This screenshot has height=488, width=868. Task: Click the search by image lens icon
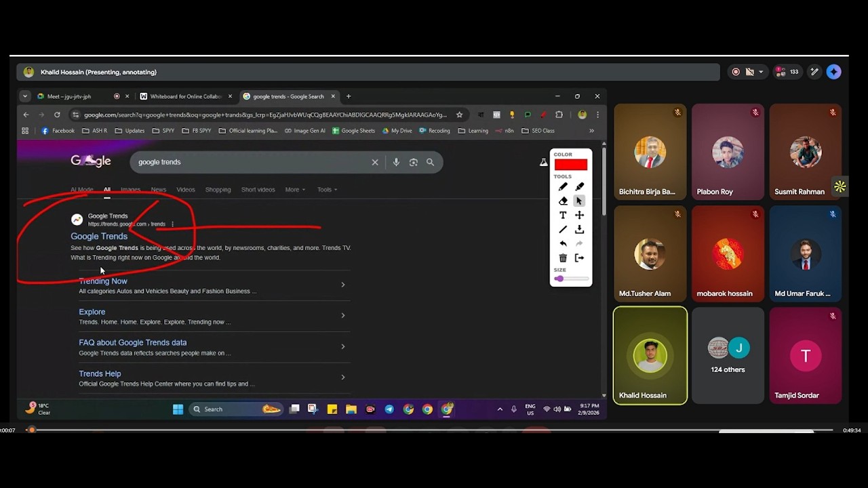[x=413, y=162]
